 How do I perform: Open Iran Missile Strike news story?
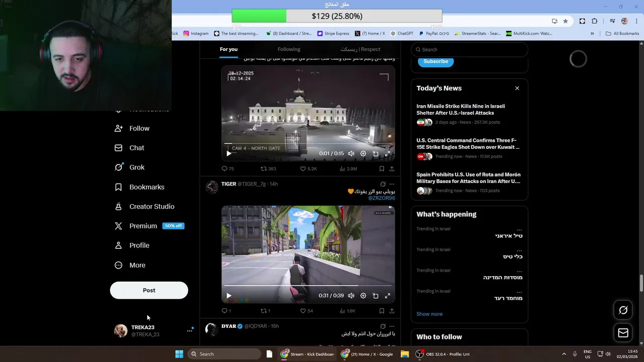click(469, 114)
